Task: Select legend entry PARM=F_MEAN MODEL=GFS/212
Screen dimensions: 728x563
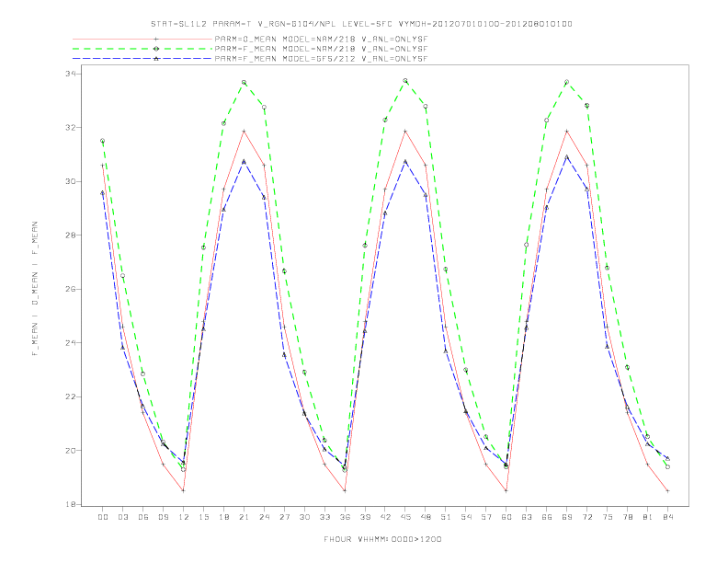Action: click(321, 59)
